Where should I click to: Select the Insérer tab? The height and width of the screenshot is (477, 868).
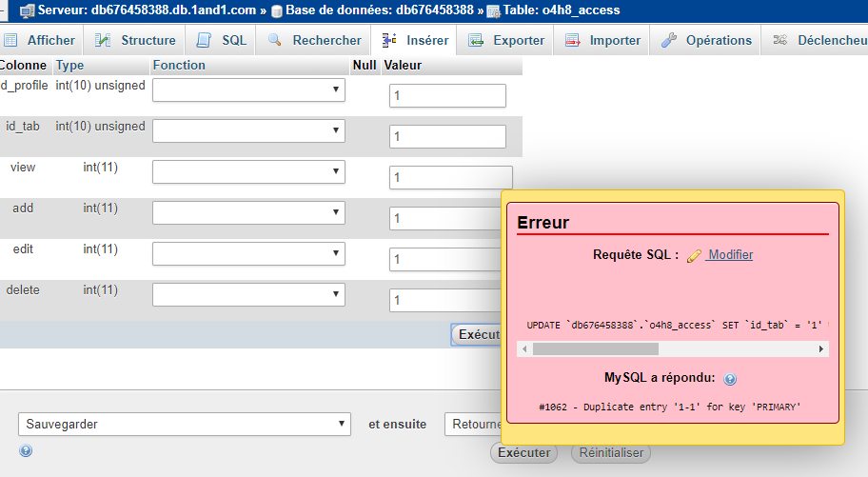pyautogui.click(x=414, y=40)
